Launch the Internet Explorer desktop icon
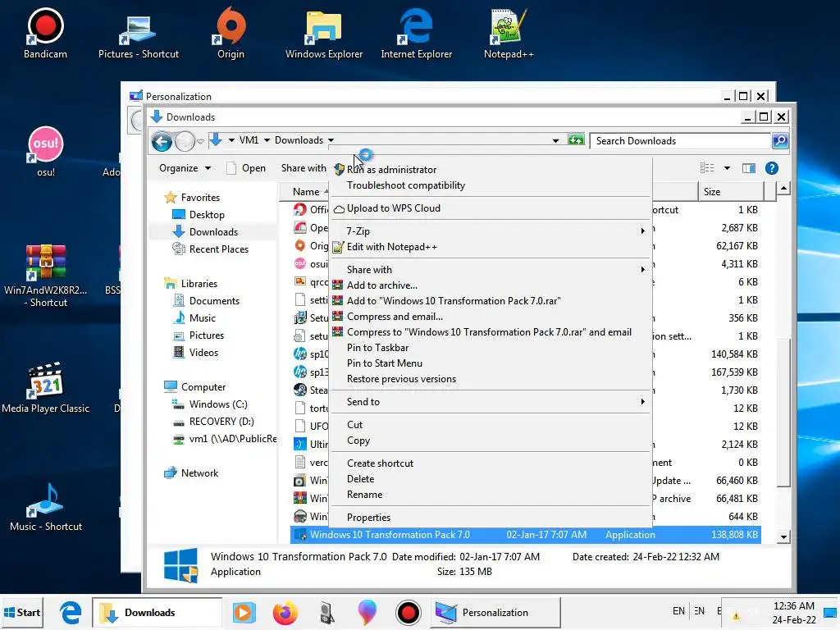Image resolution: width=840 pixels, height=630 pixels. point(416,33)
